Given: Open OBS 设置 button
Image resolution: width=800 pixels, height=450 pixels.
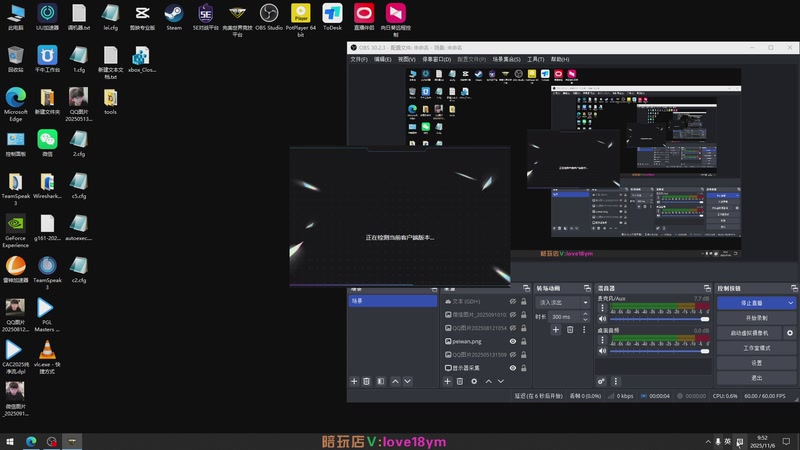Looking at the screenshot, I should tap(757, 363).
